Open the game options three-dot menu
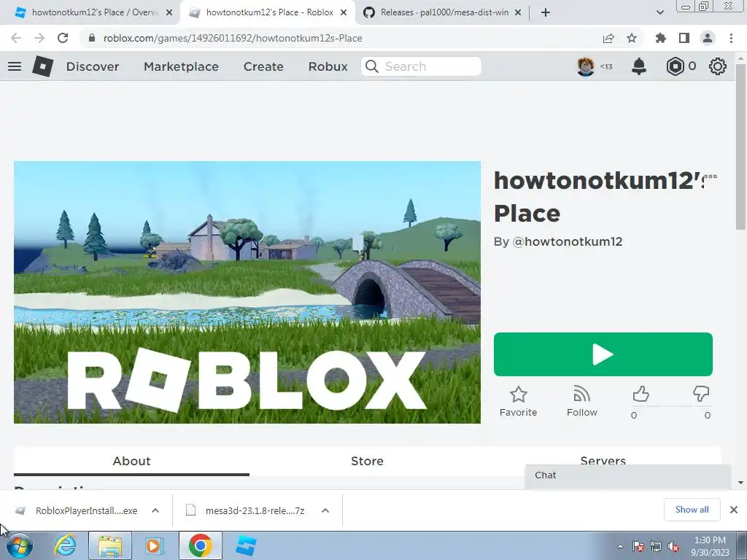 point(711,176)
